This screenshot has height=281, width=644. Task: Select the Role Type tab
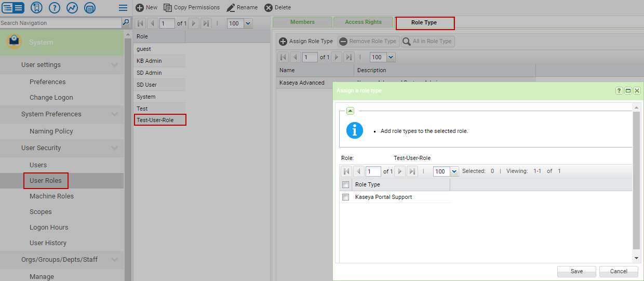[x=424, y=23]
